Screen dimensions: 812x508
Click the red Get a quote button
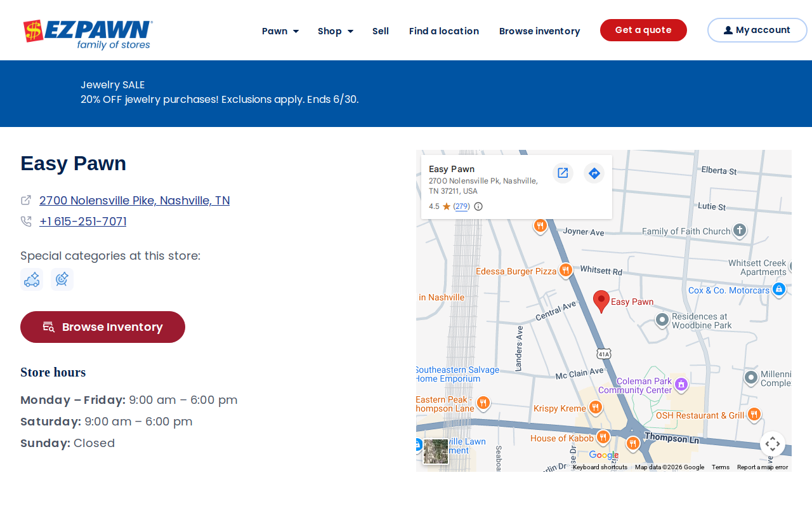pyautogui.click(x=643, y=30)
